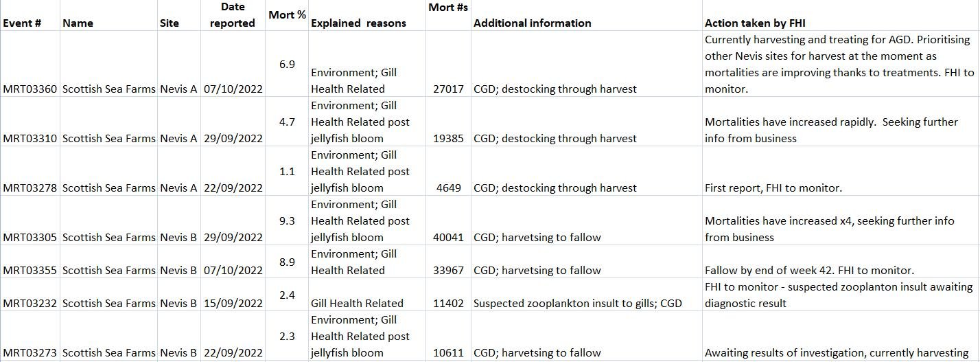Select the 9.3 mort percent cell
The width and height of the screenshot is (980, 362).
(x=287, y=220)
